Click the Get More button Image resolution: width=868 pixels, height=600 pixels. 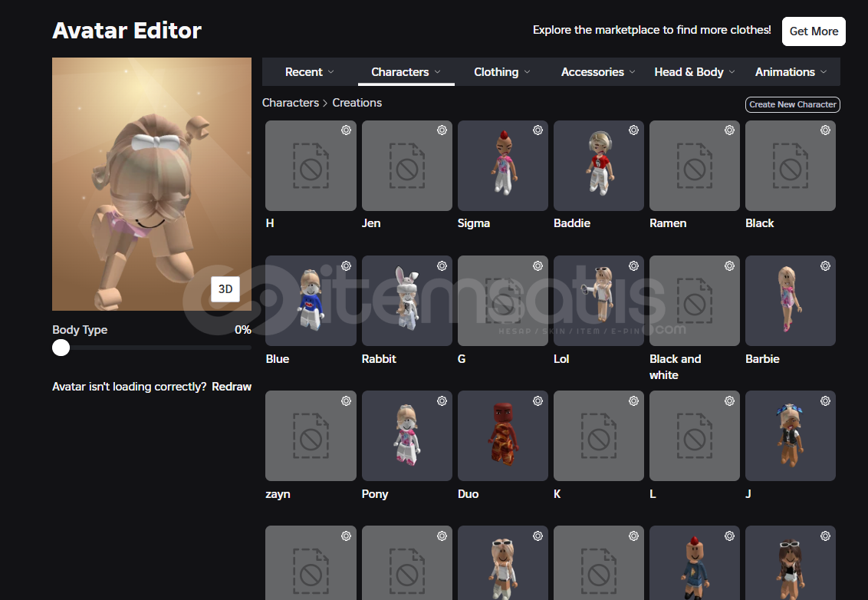814,31
